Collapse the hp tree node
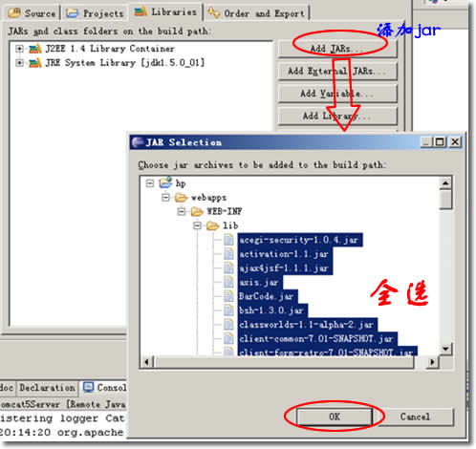This screenshot has height=449, width=476. [150, 183]
